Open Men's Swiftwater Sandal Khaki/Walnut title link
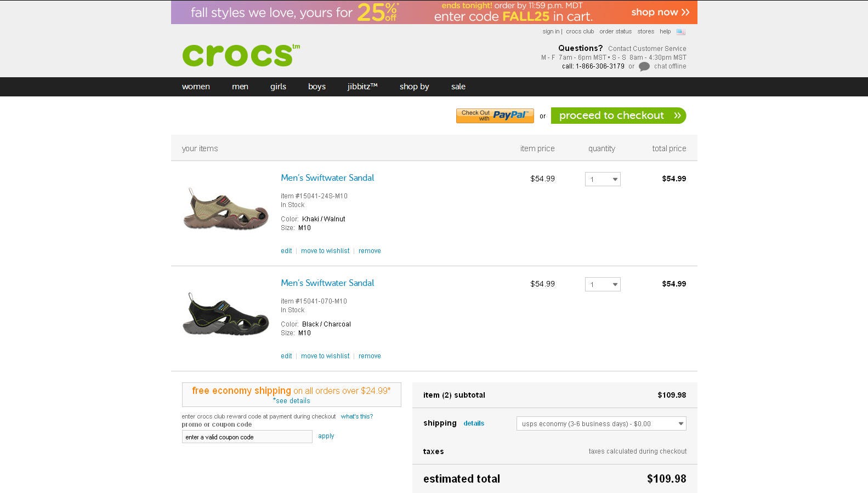The height and width of the screenshot is (493, 868). 327,178
